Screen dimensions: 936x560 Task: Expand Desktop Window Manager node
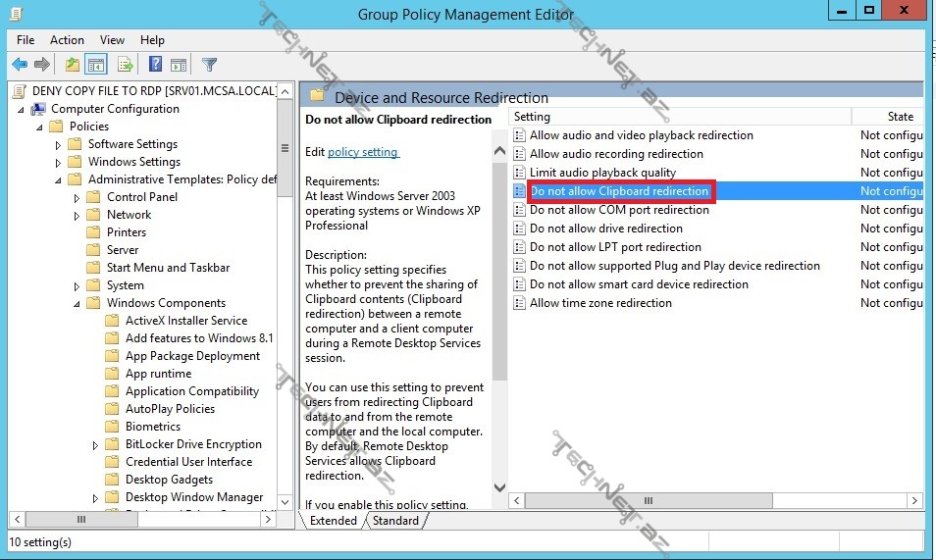click(x=95, y=498)
